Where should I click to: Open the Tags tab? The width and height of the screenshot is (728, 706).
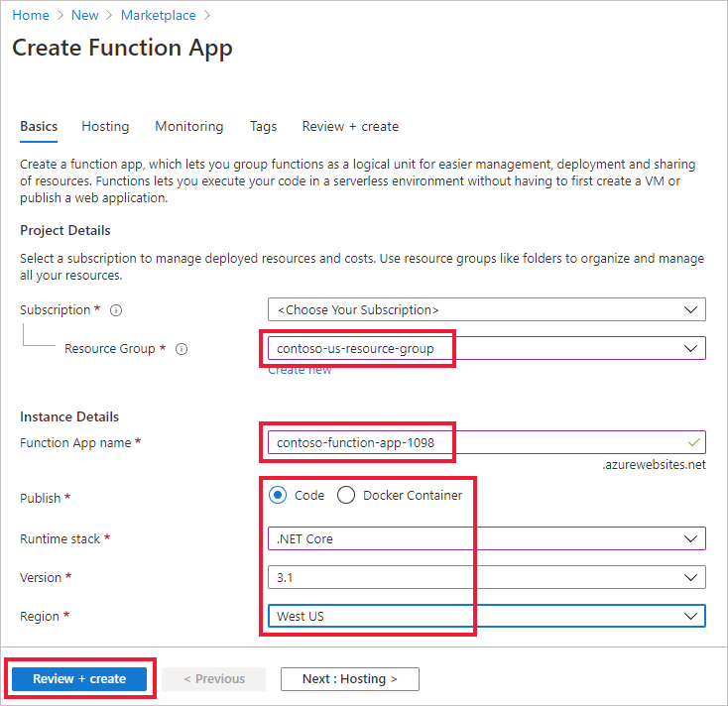[x=263, y=127]
